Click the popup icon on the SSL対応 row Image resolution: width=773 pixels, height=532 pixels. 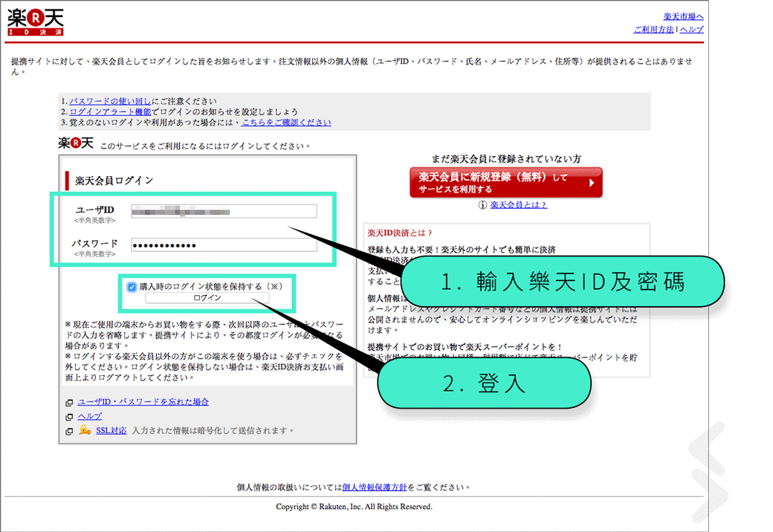point(69,431)
